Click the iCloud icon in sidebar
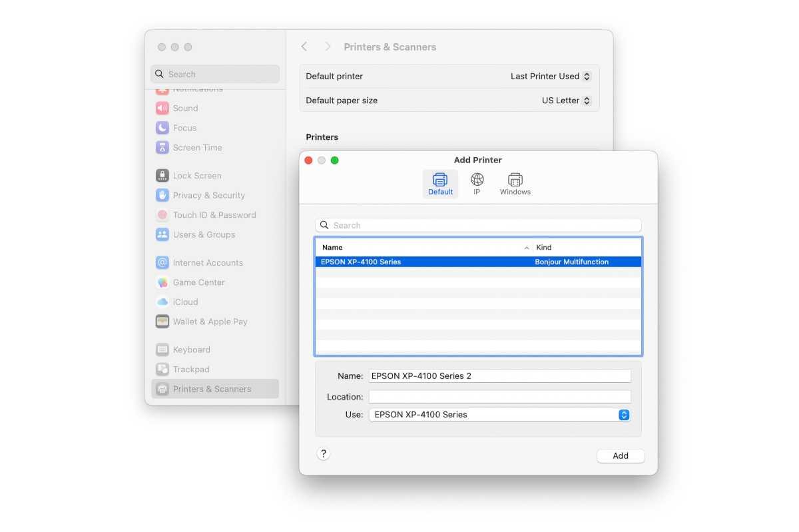This screenshot has width=799, height=532. 162,302
